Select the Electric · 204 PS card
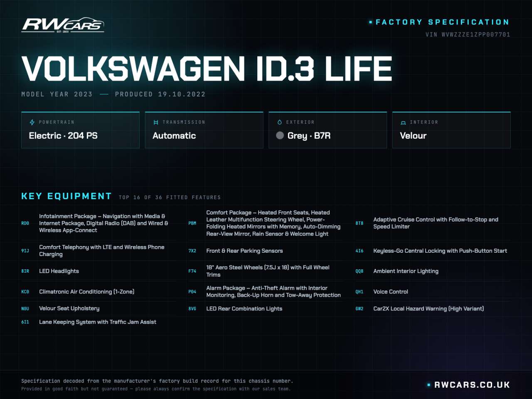This screenshot has width=532, height=399. click(80, 130)
